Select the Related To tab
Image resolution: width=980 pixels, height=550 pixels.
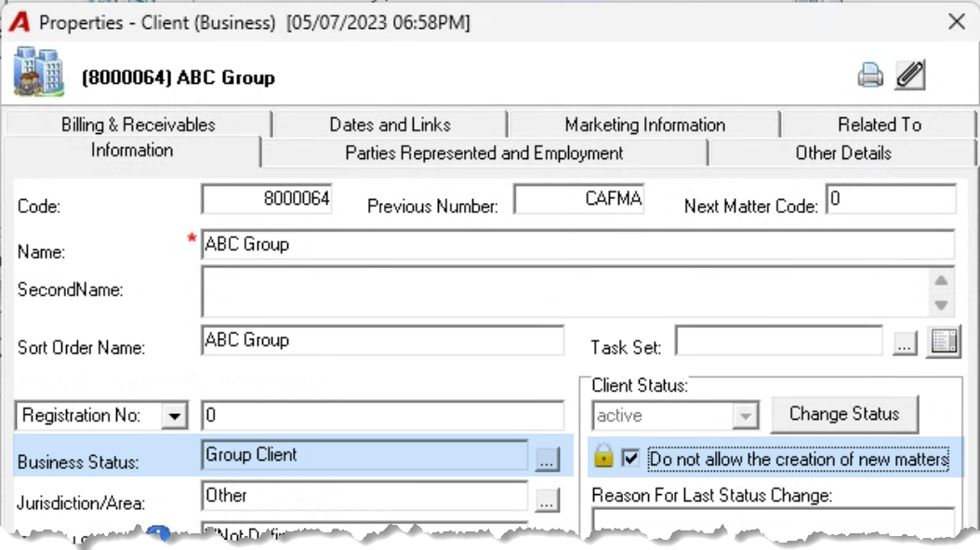pos(880,125)
